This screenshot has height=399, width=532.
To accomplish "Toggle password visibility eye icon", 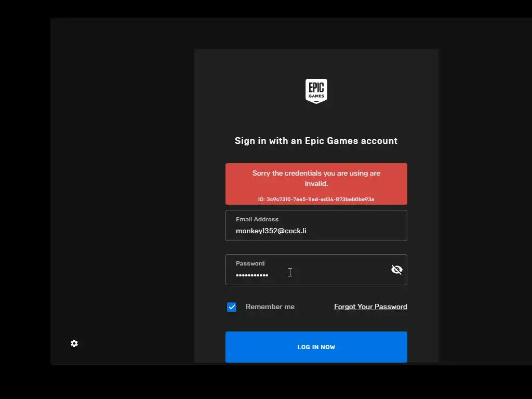I will [x=396, y=270].
